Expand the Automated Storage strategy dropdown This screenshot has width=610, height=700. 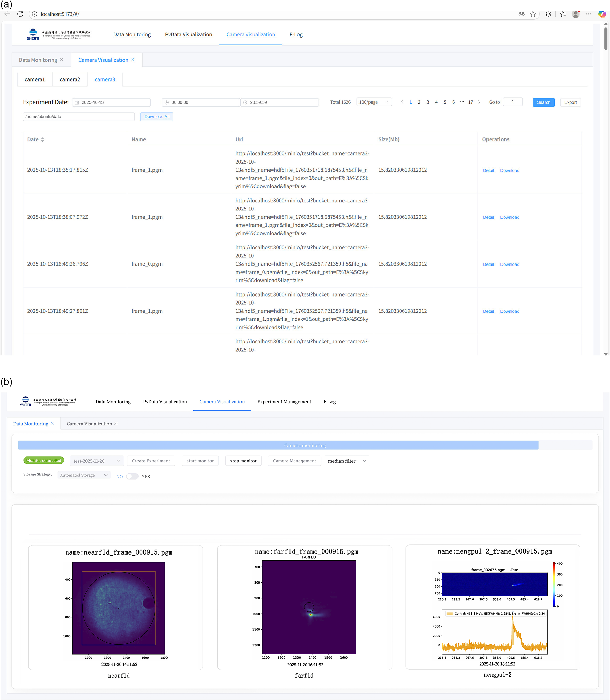[x=84, y=475]
